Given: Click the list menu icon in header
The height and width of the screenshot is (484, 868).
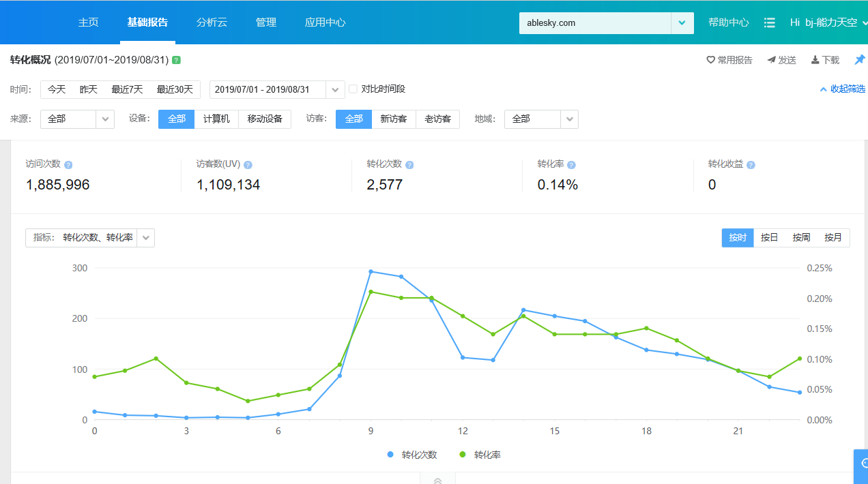Looking at the screenshot, I should tap(769, 22).
